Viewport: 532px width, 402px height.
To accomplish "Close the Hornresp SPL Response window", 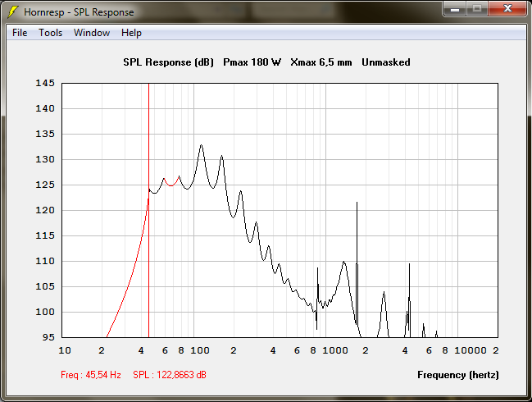I will (507, 8).
